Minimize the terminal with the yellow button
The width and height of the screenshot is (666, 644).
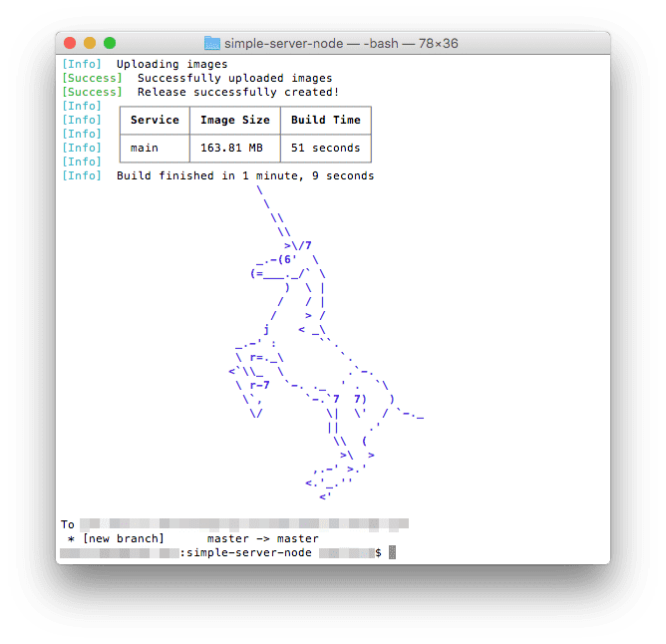pos(90,43)
